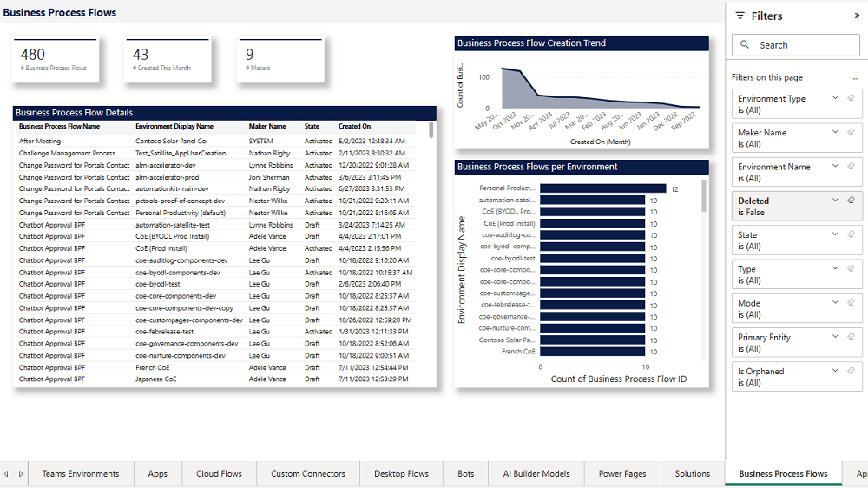Viewport: 868px width, 488px height.
Task: Collapse the Filters pane with the arrow icon
Action: click(x=857, y=16)
